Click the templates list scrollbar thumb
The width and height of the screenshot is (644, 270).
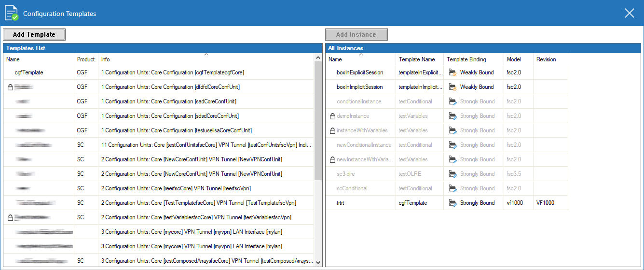pos(318,121)
